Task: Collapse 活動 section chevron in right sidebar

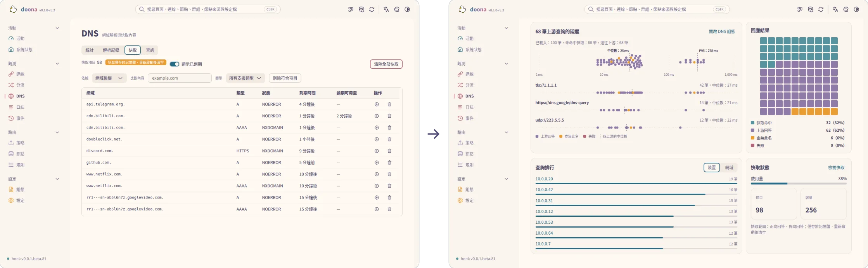Action: pyautogui.click(x=507, y=28)
